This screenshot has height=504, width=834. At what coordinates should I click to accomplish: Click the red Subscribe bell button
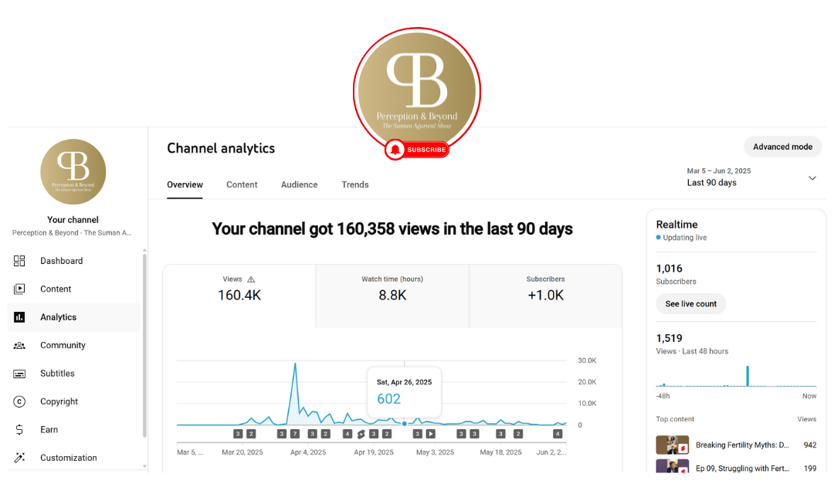[417, 150]
